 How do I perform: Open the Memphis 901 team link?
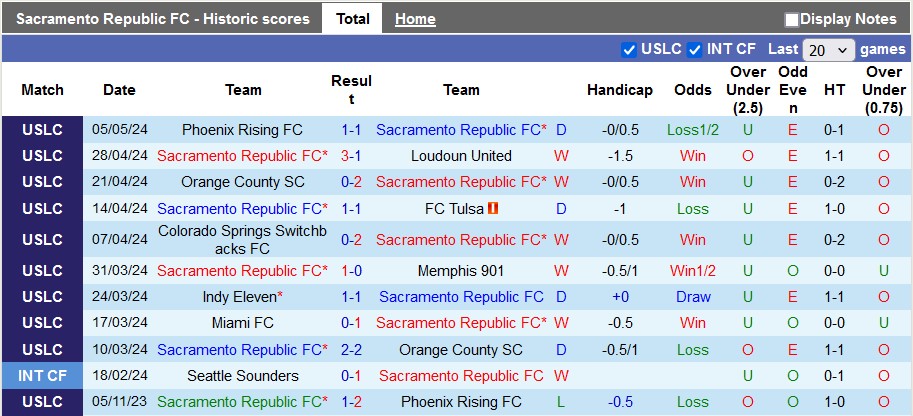[461, 271]
